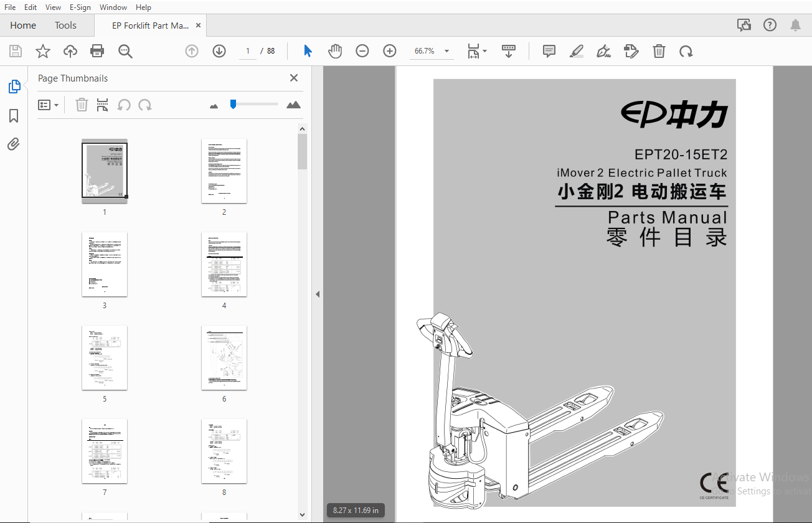Toggle Read mode keyboard icon
The width and height of the screenshot is (812, 523).
click(x=509, y=51)
